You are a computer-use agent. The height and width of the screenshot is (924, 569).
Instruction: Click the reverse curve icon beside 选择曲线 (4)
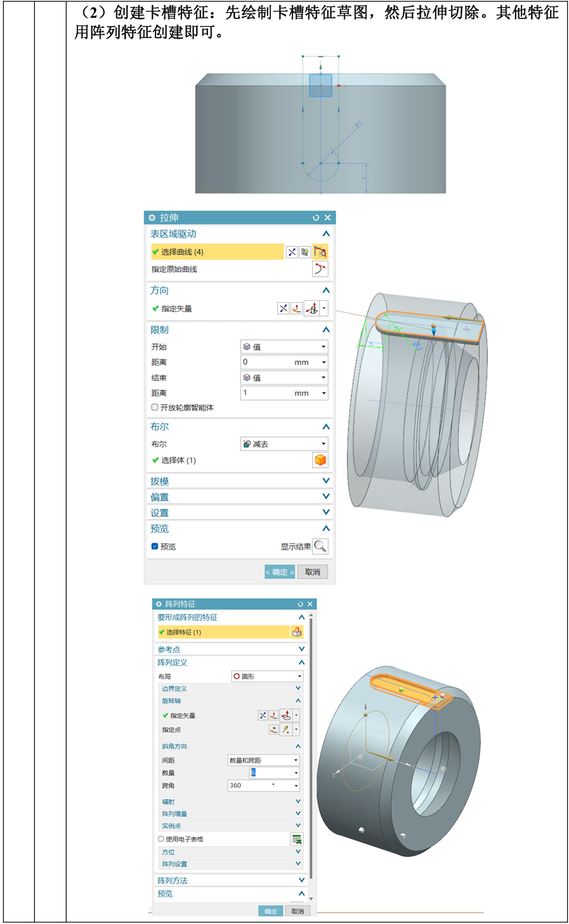(292, 252)
